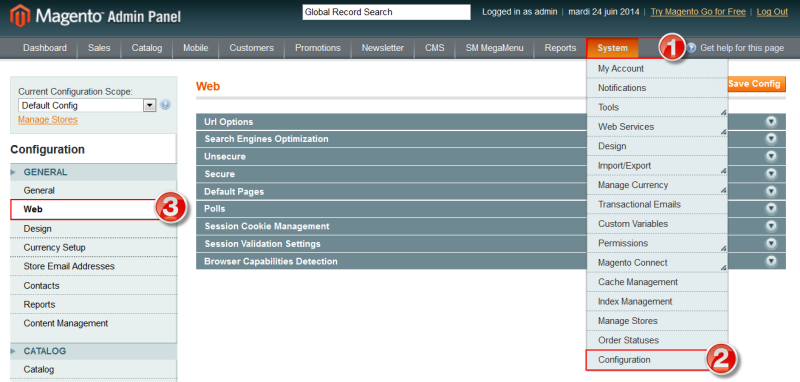This screenshot has height=382, width=800.
Task: Select Transactional Emails menu entry
Action: [657, 204]
